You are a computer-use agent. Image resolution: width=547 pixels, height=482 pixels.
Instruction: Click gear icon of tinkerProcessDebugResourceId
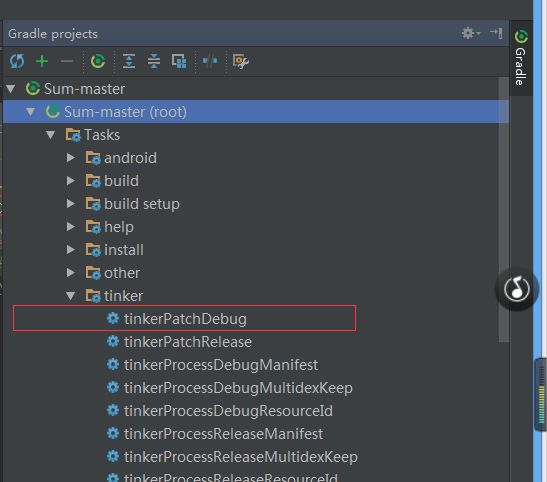pyautogui.click(x=113, y=410)
